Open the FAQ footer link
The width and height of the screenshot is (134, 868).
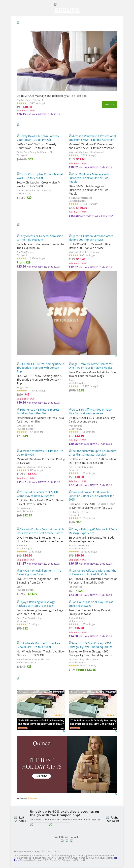pyautogui.click(x=37, y=852)
